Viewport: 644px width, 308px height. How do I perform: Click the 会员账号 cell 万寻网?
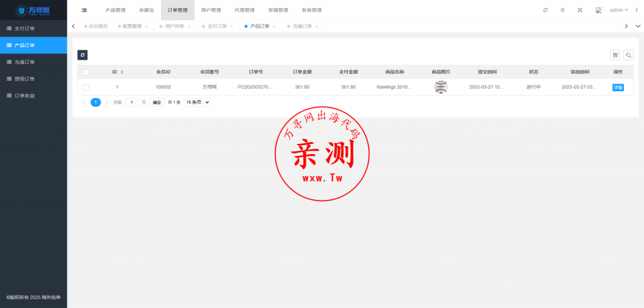(x=209, y=87)
